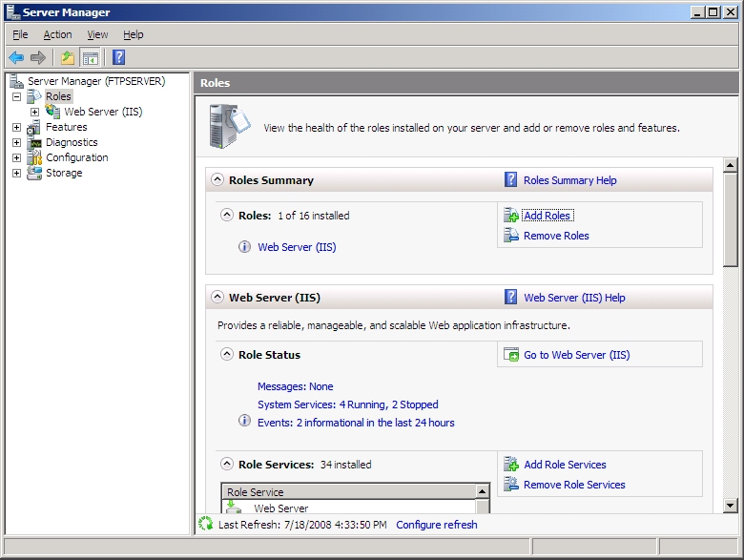This screenshot has height=560, width=744.
Task: Collapse the Role Status subsection
Action: click(227, 354)
